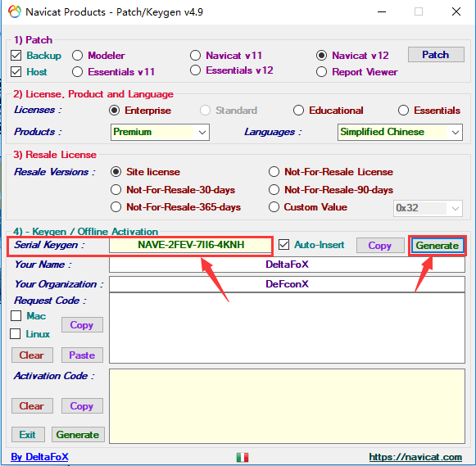Viewport: 476px width, 466px height.
Task: Select Not-For-Resale-30-days option
Action: pyautogui.click(x=116, y=190)
